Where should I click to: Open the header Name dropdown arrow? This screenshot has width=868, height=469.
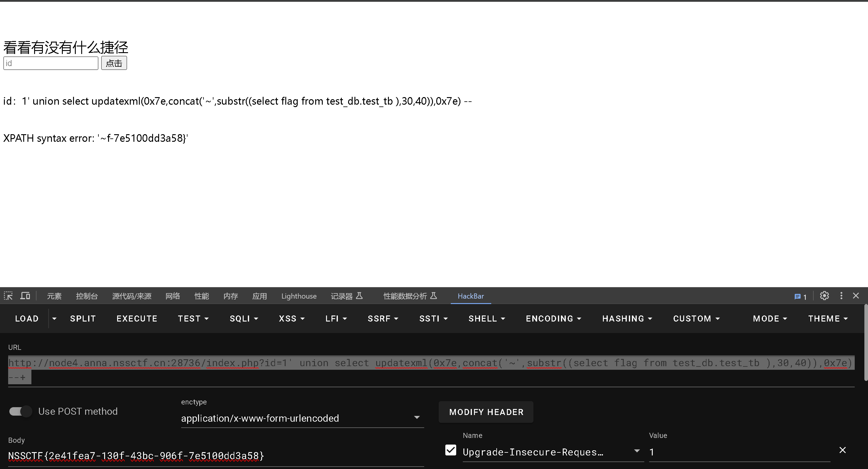636,451
